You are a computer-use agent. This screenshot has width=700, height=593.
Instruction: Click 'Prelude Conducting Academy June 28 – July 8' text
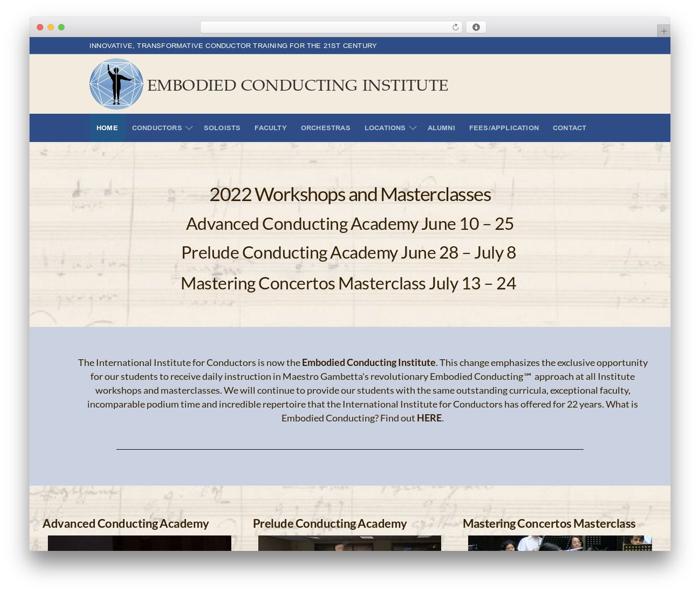coord(349,253)
